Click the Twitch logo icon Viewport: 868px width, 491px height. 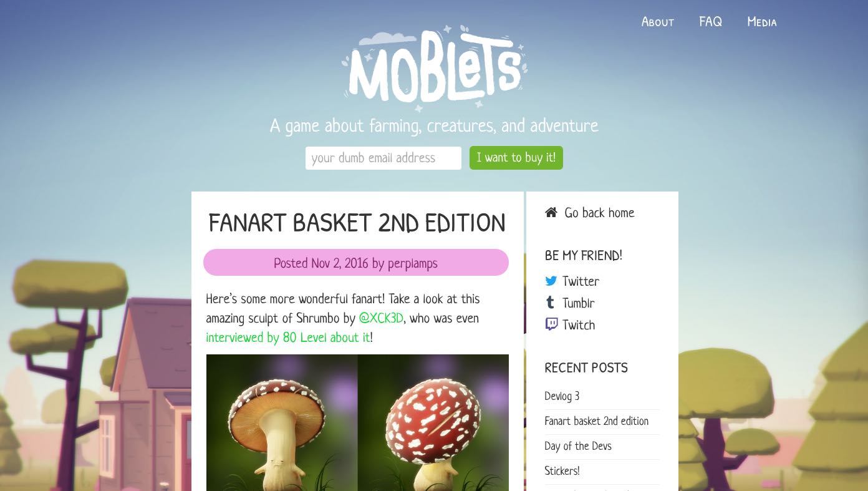click(551, 324)
